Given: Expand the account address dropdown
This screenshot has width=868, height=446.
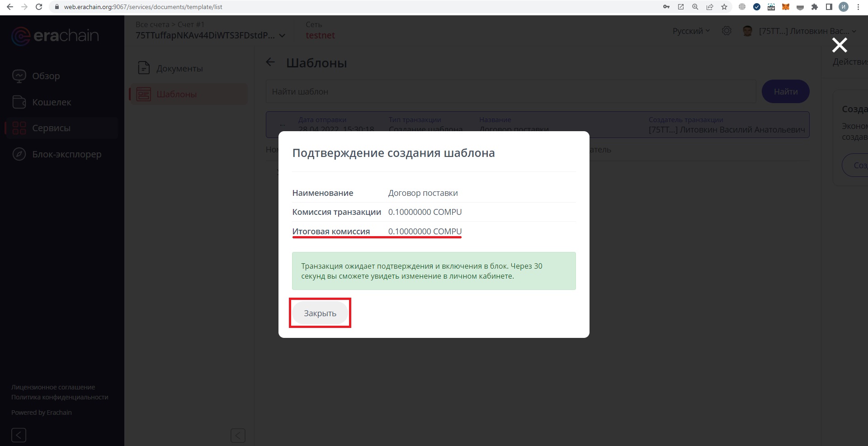Looking at the screenshot, I should click(283, 35).
